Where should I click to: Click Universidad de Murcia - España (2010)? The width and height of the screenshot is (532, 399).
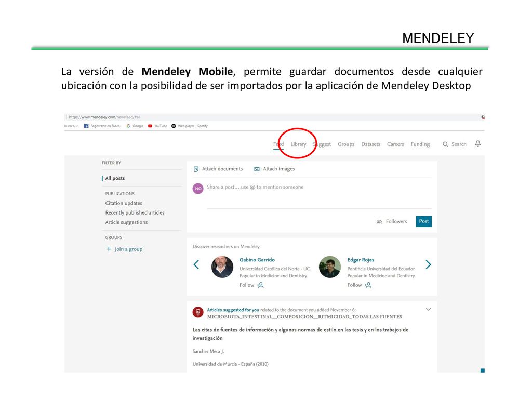click(x=230, y=364)
